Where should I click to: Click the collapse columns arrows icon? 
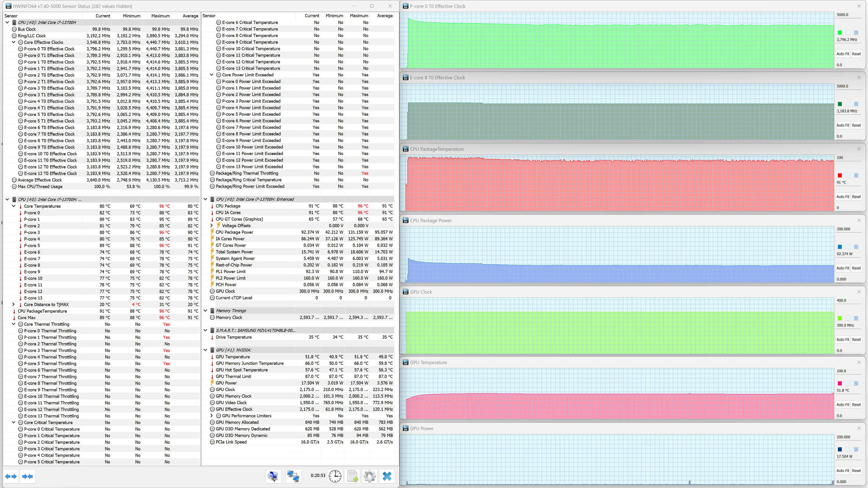pyautogui.click(x=27, y=476)
